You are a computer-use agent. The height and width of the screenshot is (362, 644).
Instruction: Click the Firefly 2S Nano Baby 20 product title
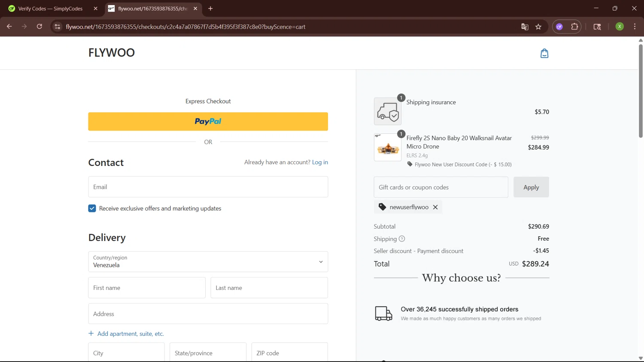[459, 142]
